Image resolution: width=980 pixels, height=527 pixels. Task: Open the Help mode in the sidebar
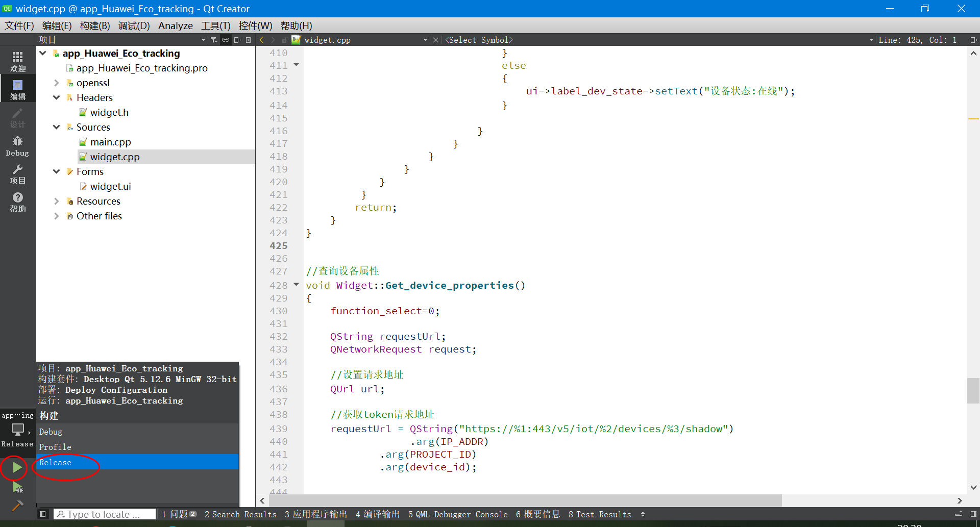coord(18,202)
